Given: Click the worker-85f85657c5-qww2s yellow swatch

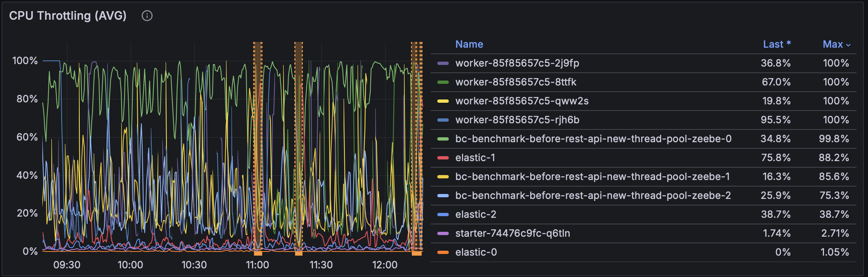Looking at the screenshot, I should pos(443,101).
